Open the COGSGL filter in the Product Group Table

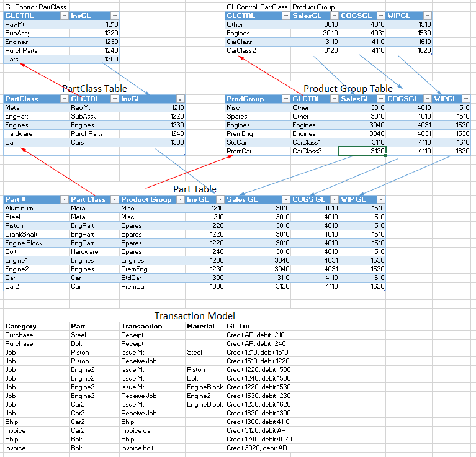[428, 99]
